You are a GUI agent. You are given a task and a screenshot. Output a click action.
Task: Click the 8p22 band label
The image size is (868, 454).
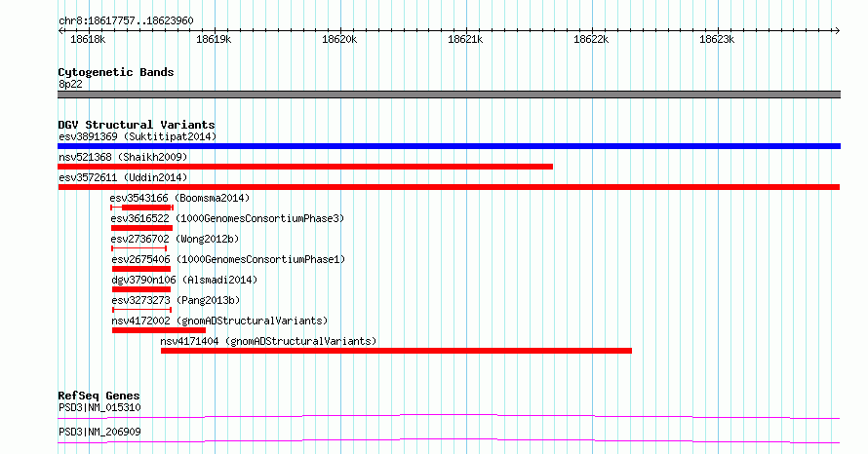[x=70, y=84]
